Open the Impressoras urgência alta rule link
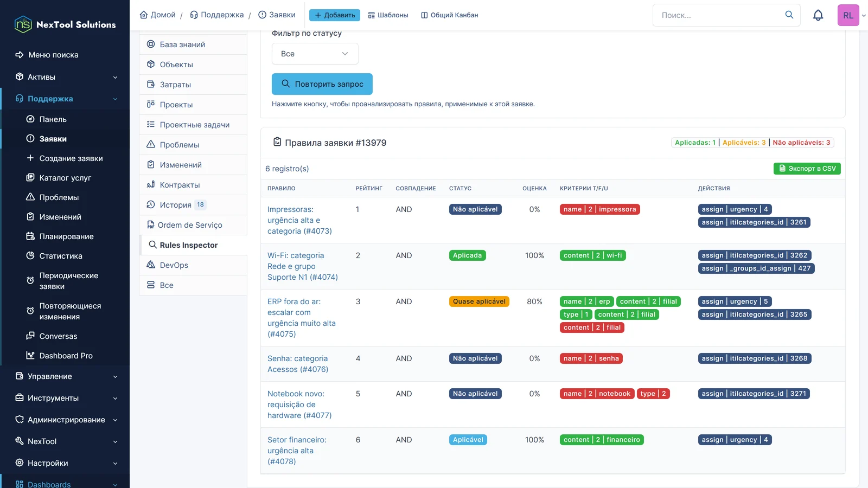This screenshot has height=488, width=868. pos(299,220)
